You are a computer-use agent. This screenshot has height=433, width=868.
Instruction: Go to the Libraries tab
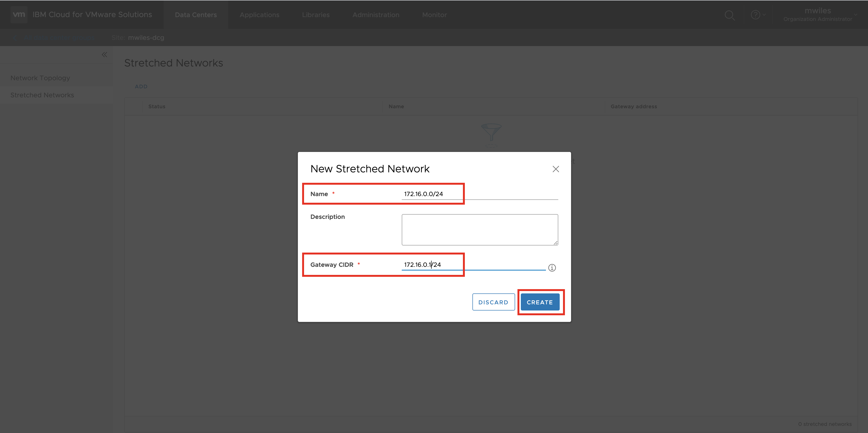(316, 15)
